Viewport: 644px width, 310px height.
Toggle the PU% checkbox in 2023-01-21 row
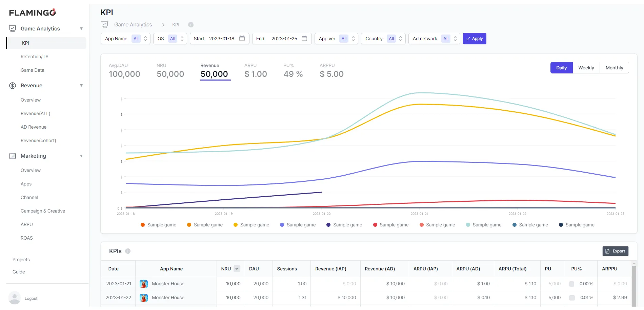(572, 284)
